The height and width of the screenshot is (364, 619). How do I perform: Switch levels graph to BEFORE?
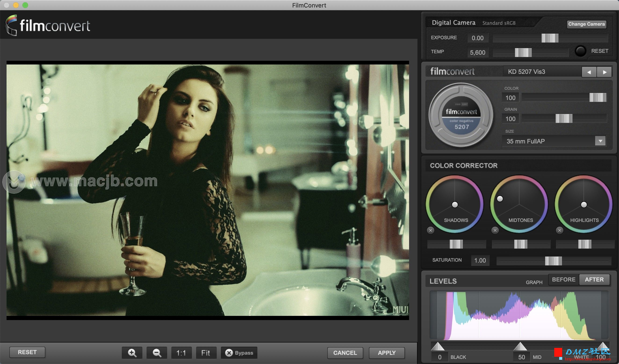[564, 280]
